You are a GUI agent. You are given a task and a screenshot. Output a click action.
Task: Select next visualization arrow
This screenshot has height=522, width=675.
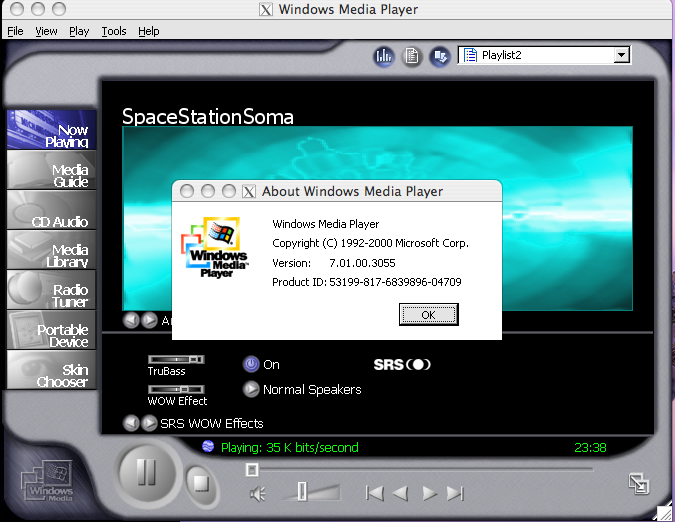149,320
